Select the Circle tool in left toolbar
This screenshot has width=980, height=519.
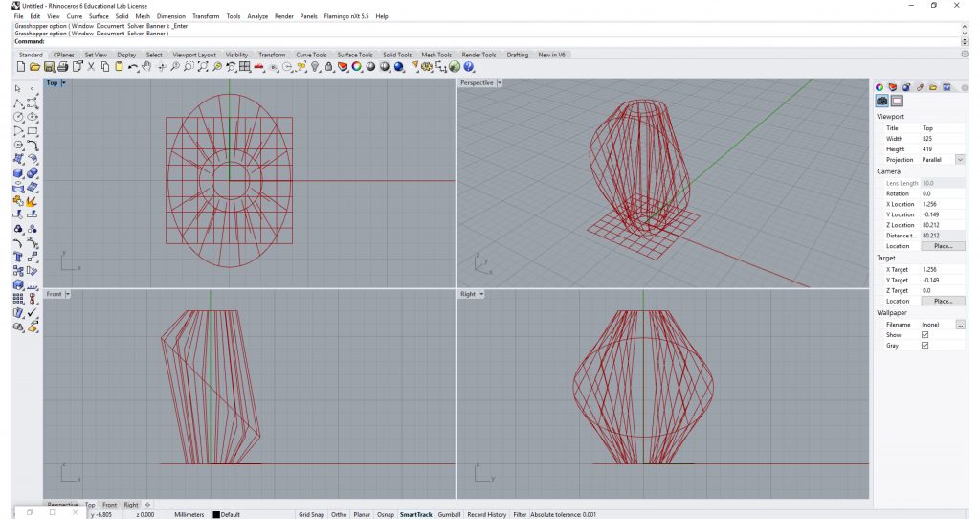coord(18,117)
